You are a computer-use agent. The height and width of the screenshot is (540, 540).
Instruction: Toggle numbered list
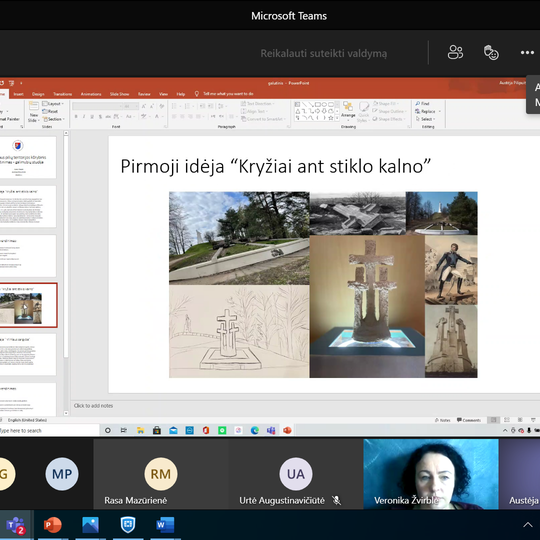pyautogui.click(x=188, y=106)
